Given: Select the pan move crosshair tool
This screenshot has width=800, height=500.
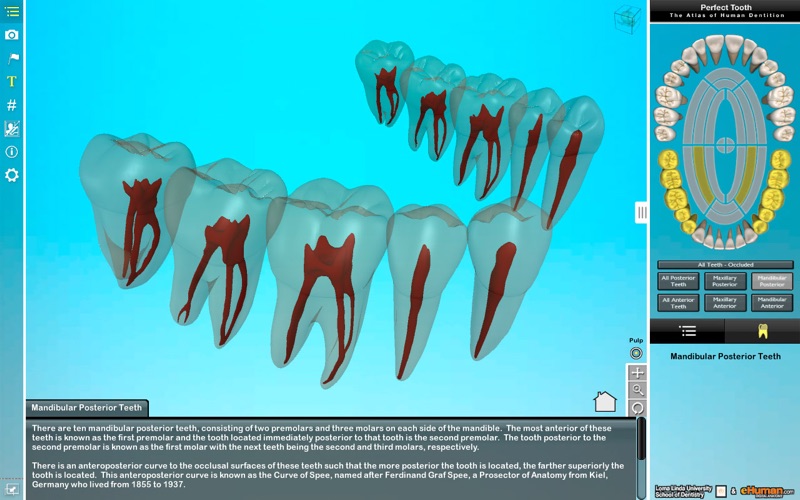Looking at the screenshot, I should [x=638, y=373].
